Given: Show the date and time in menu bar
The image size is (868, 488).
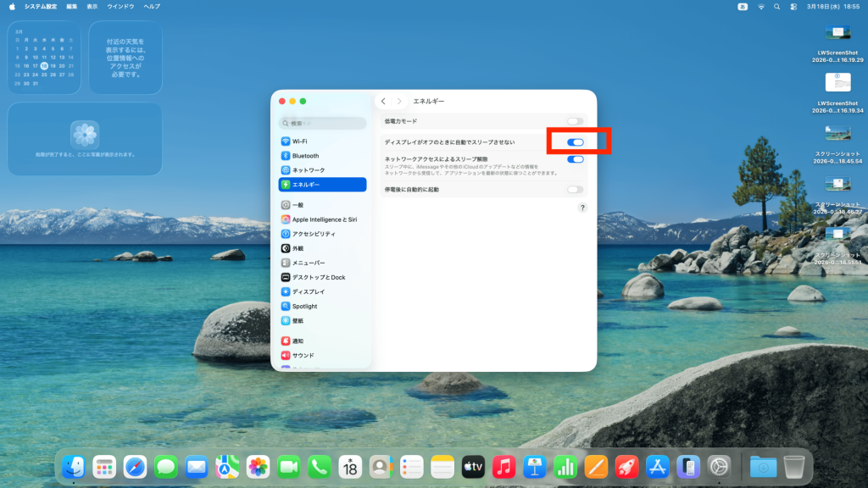Looking at the screenshot, I should pos(833,7).
